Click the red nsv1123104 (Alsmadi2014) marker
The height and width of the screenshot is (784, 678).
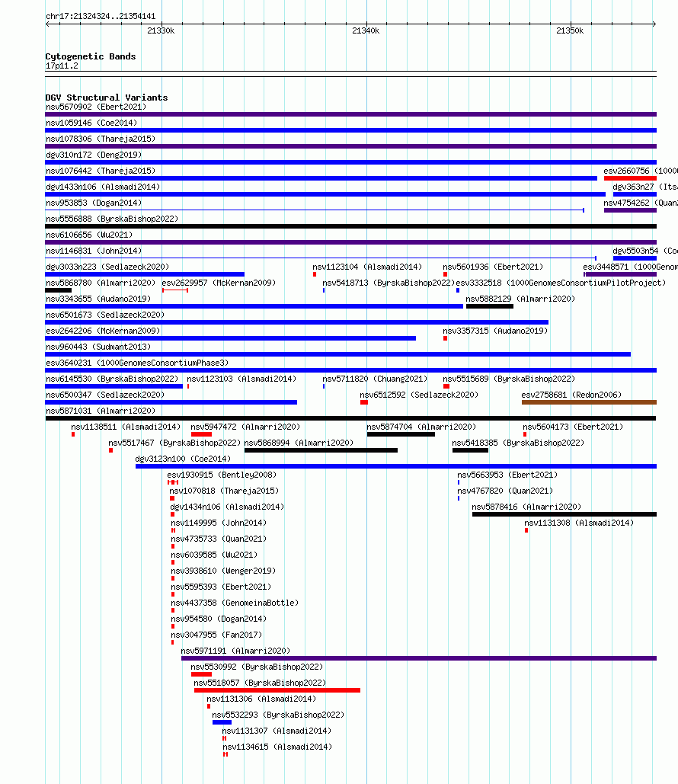[x=315, y=274]
